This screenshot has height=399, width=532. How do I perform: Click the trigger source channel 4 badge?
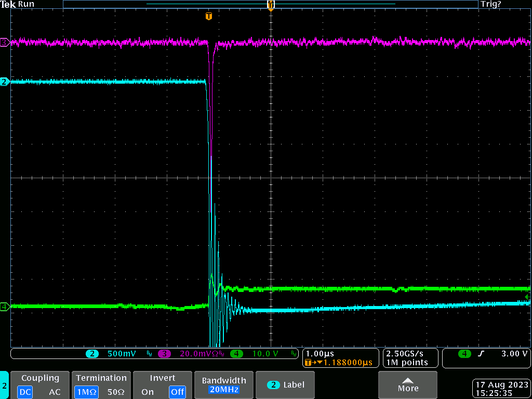click(x=464, y=354)
